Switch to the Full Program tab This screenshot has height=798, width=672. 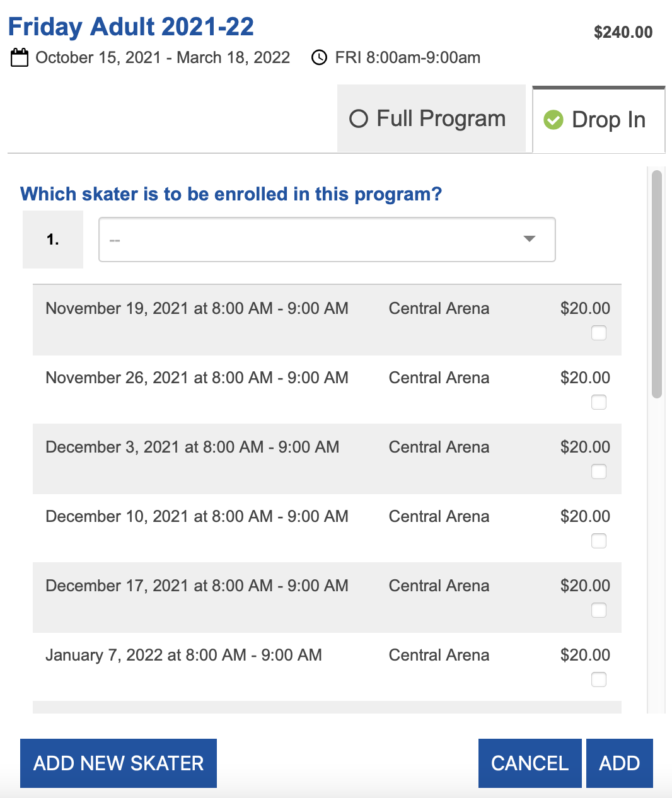[431, 119]
